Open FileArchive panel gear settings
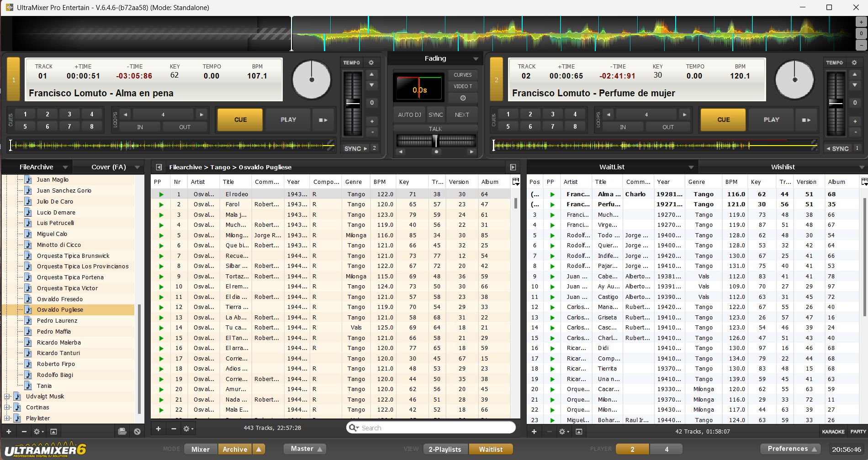Screen dimensions: 868x460 click(38, 431)
